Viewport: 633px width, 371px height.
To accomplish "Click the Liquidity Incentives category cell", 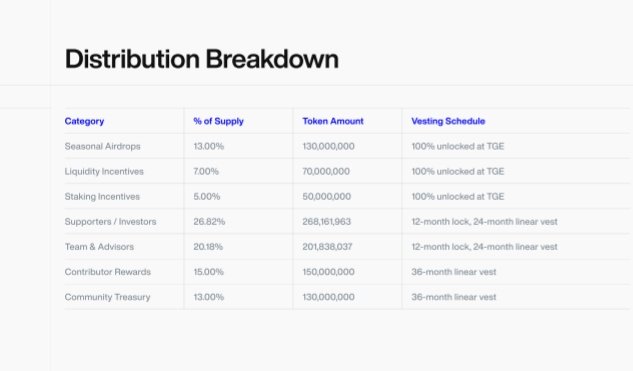I will 104,171.
